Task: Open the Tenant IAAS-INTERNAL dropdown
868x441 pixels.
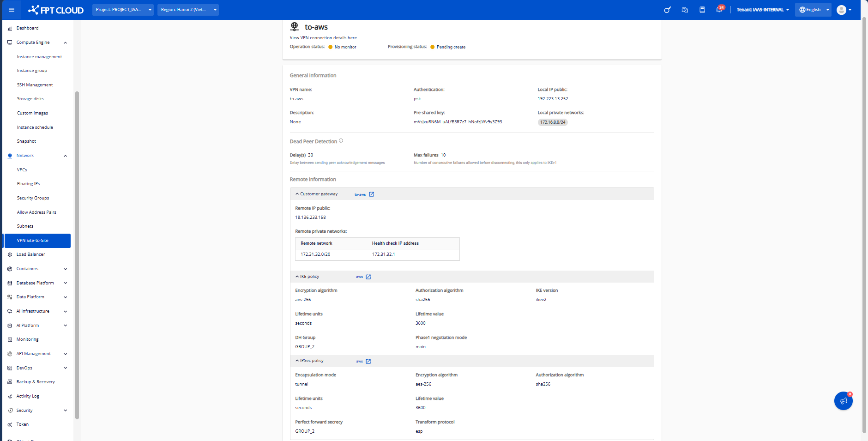Action: coord(763,10)
